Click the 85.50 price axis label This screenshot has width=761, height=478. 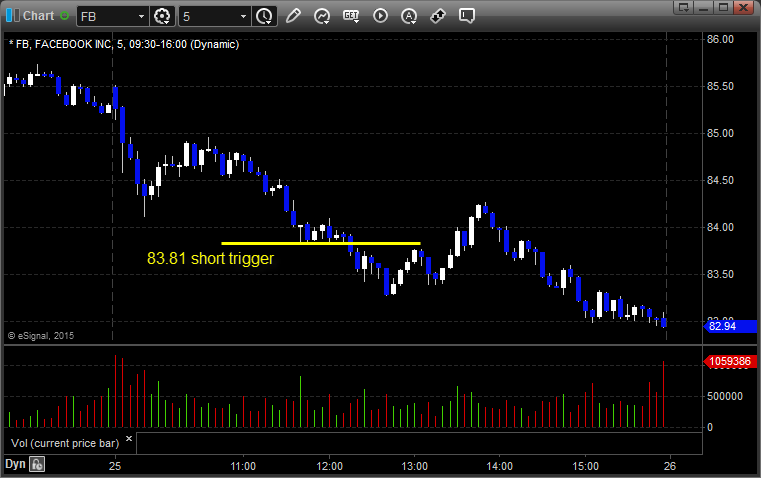pyautogui.click(x=720, y=86)
